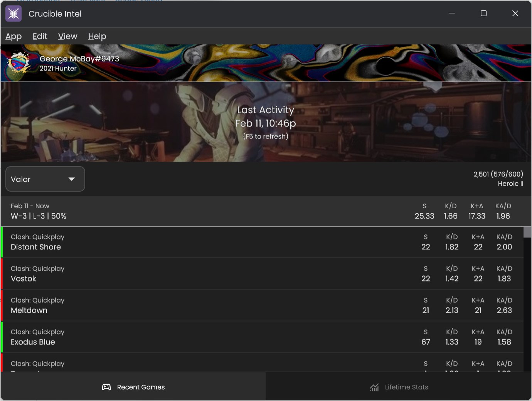Click Exodus Blue score value 67
Screen dimensions: 532x401
tap(426, 342)
